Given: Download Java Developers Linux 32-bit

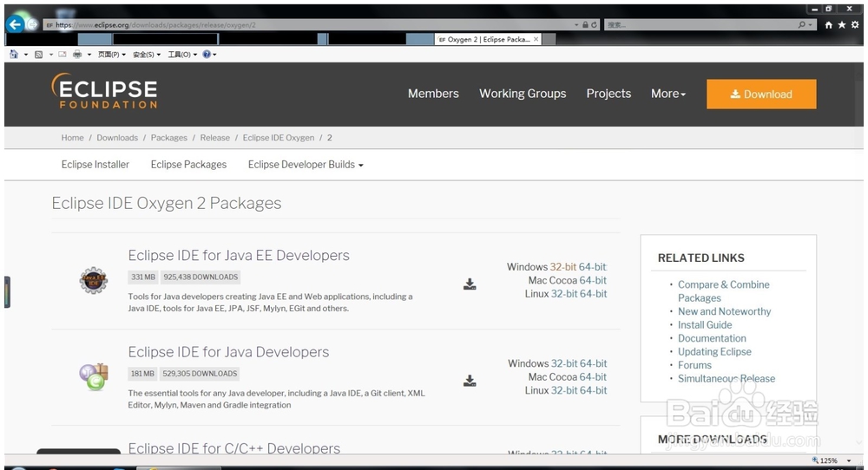Looking at the screenshot, I should (564, 390).
